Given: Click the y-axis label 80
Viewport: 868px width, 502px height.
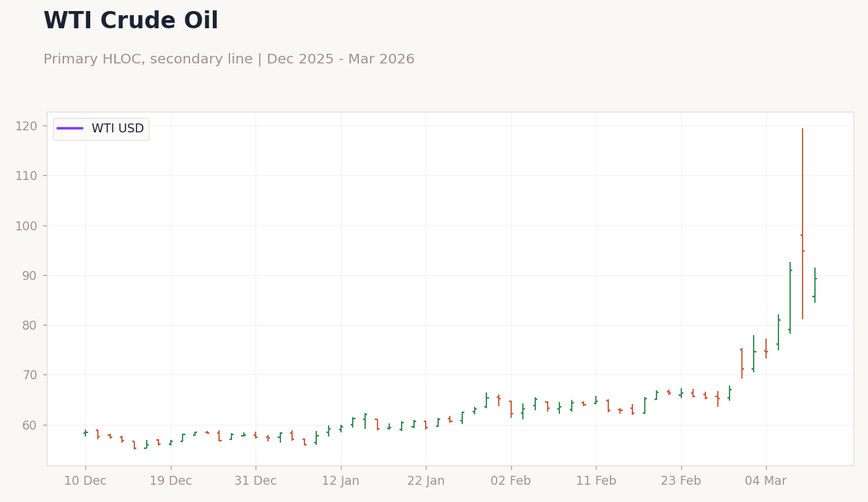Looking at the screenshot, I should point(30,325).
